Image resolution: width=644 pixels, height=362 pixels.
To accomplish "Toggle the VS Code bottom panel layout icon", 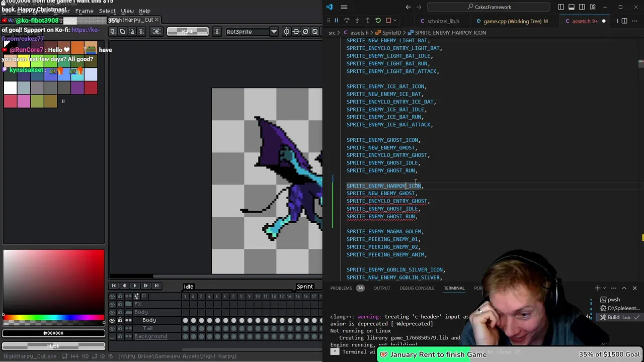I will coord(572,7).
